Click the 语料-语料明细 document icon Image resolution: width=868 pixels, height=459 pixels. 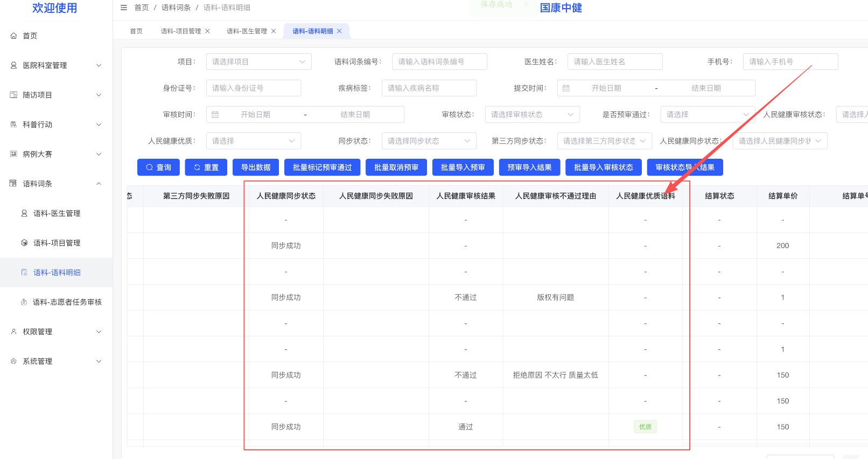24,272
